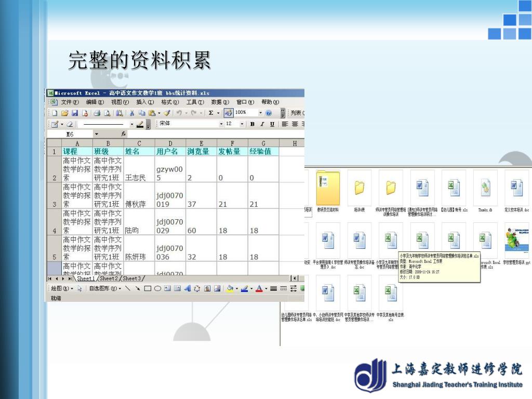Click the Fill Color paint bucket swatch

[x=230, y=288]
